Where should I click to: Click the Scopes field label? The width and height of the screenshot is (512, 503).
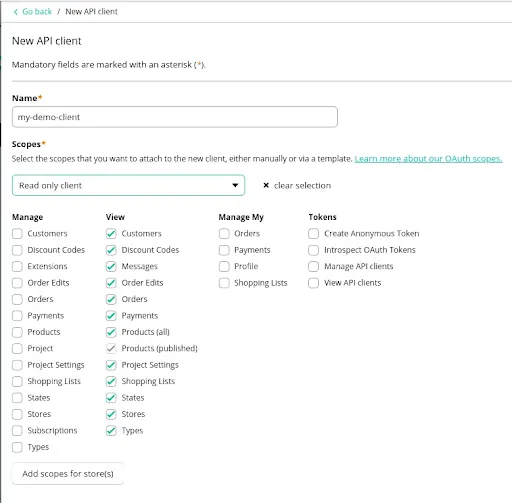(x=26, y=144)
